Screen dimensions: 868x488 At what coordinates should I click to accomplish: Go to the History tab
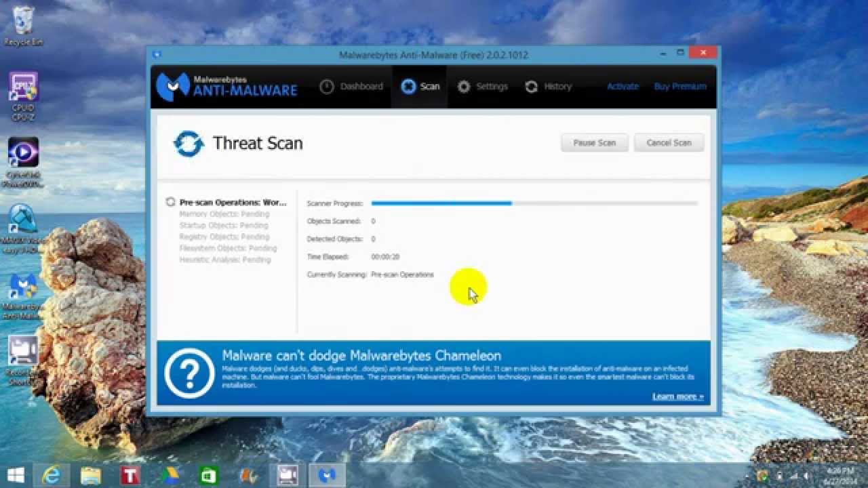pyautogui.click(x=548, y=87)
